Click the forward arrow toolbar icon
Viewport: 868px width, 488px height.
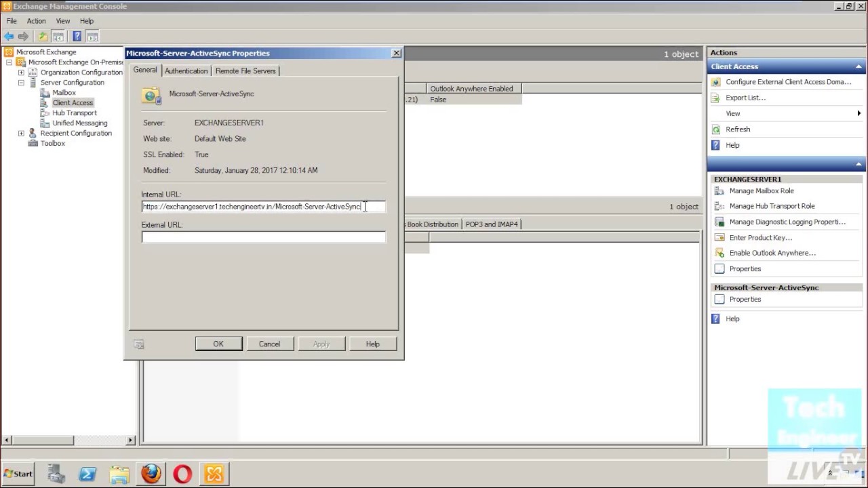(24, 37)
